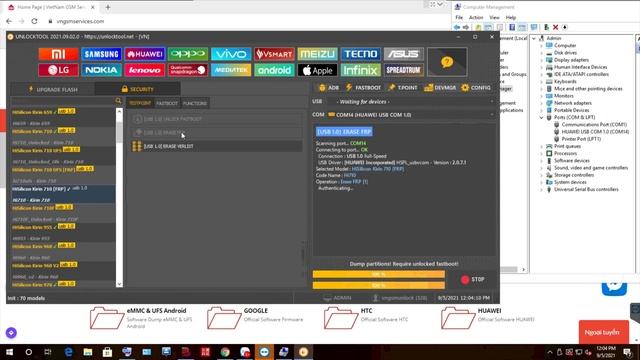This screenshot has height=360, width=640.
Task: Run [USB 1.0] ERASE VERLIST operation
Action: coord(217,146)
